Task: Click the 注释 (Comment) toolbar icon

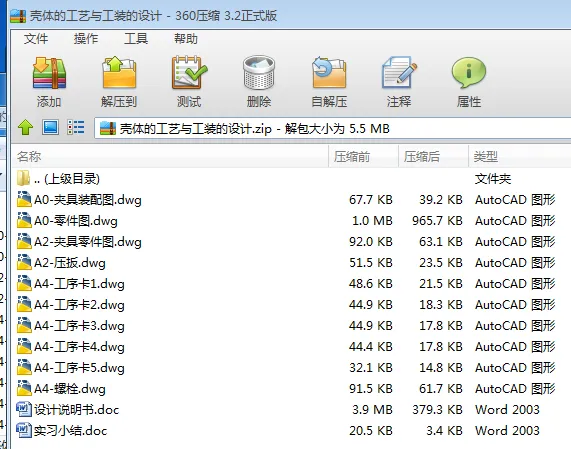Action: [x=399, y=73]
